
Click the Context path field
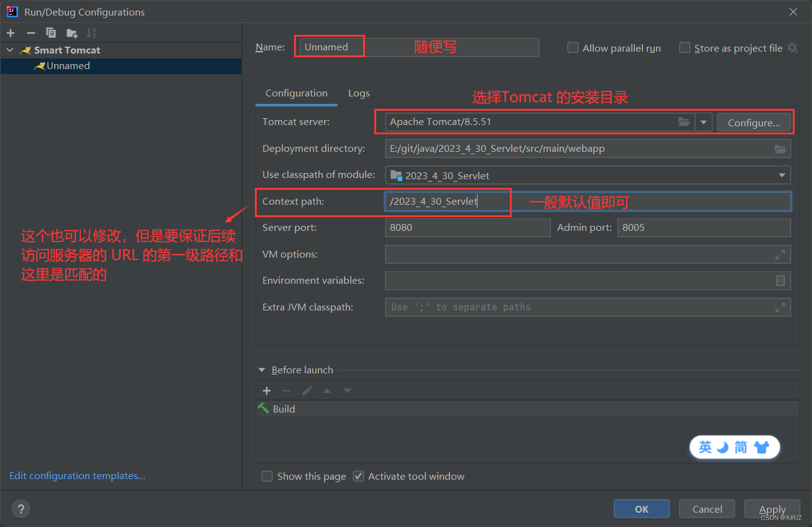(x=588, y=202)
